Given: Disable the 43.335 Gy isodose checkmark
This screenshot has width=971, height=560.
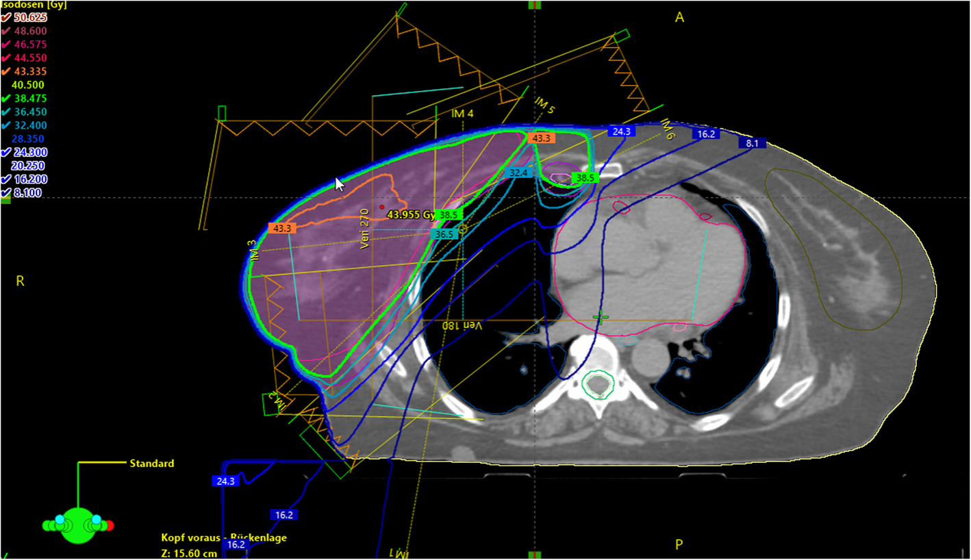Looking at the screenshot, I should point(6,71).
